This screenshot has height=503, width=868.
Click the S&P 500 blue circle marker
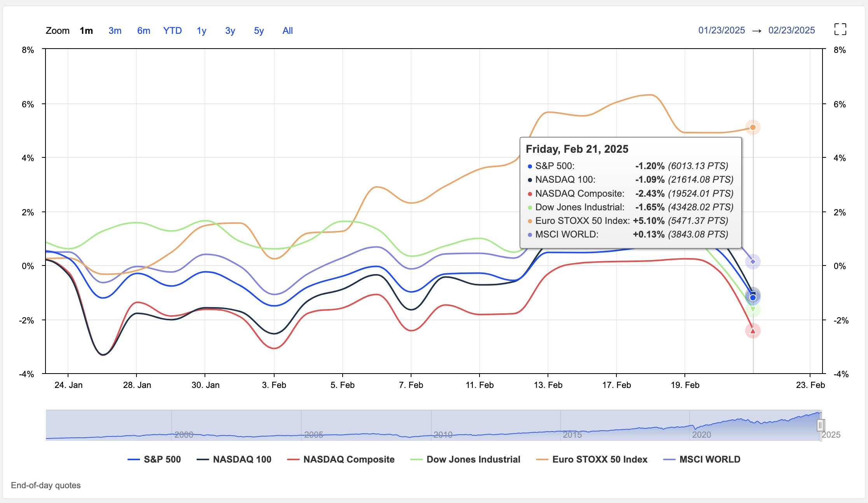coord(752,298)
